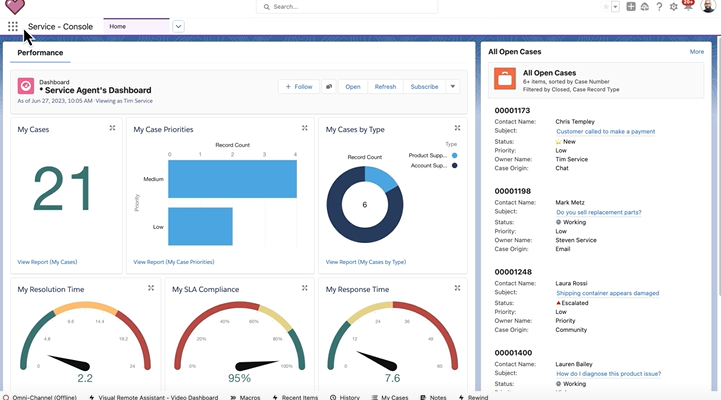This screenshot has width=721, height=400.
Task: Open the dashboard with the Open button
Action: [353, 86]
